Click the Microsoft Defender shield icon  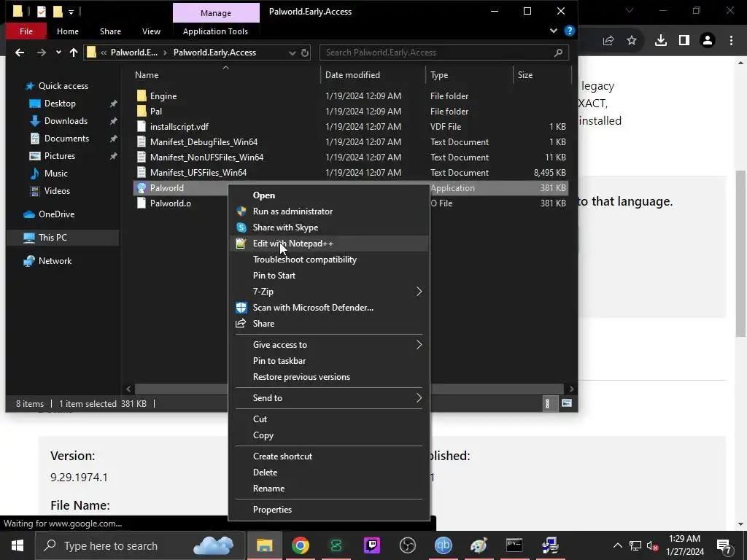241,308
